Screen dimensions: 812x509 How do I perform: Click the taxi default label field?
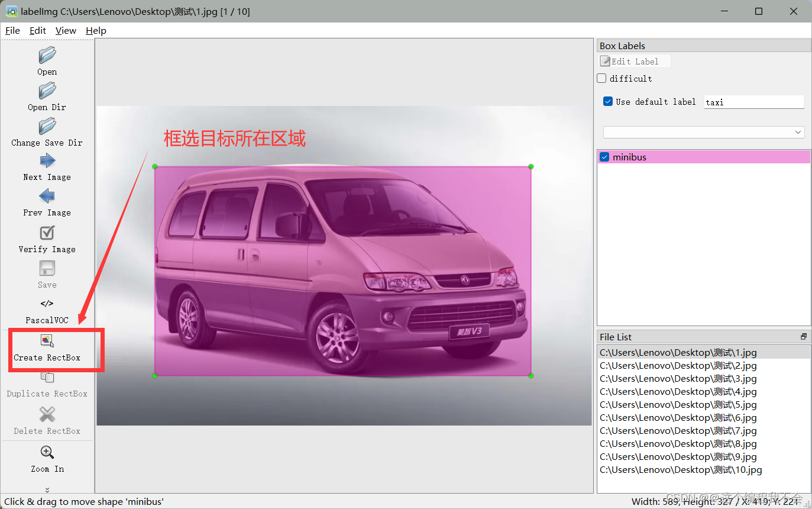tap(753, 101)
